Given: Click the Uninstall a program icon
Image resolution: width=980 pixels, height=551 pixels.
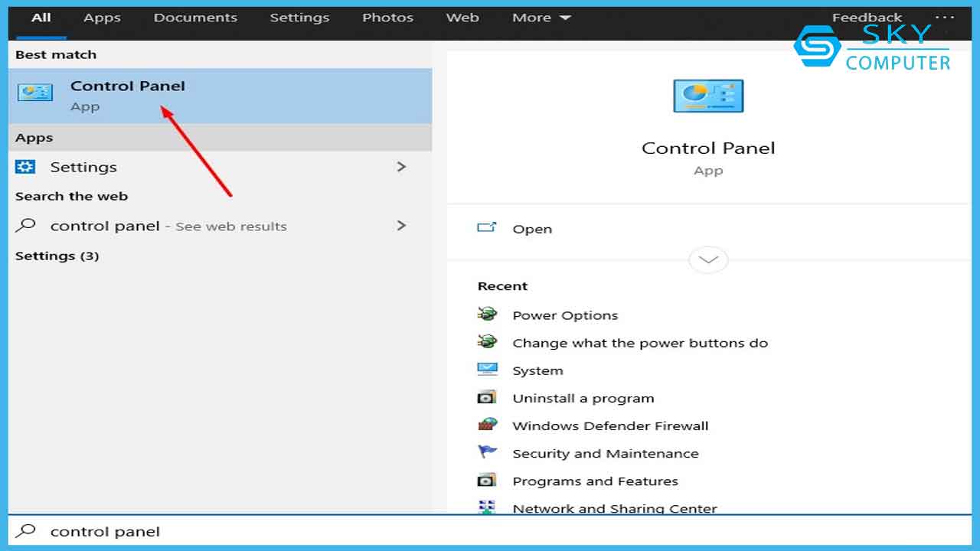Looking at the screenshot, I should [x=487, y=397].
